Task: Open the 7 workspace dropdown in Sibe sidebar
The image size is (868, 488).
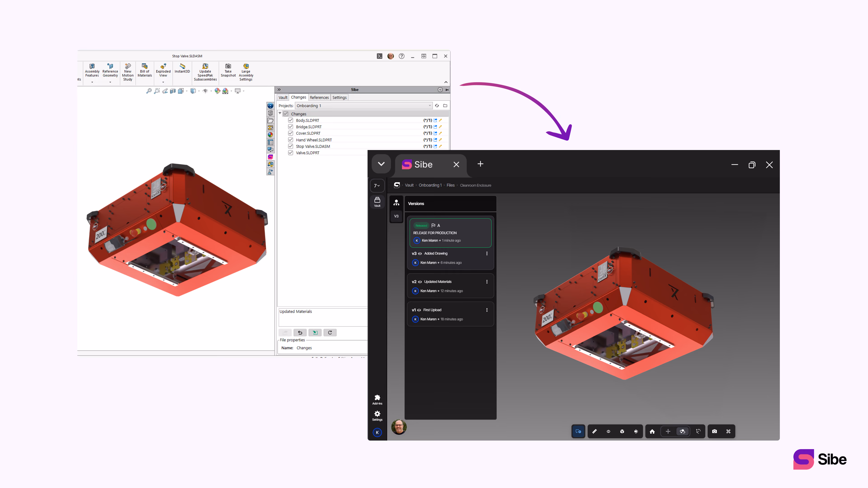Action: coord(377,185)
